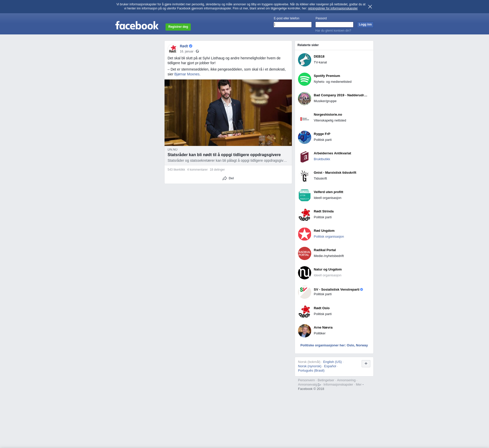Screen dimensions: 489x448
Task: Click verified badge beside SV Sosialistisk Venstreparti
Action: pyautogui.click(x=362, y=290)
